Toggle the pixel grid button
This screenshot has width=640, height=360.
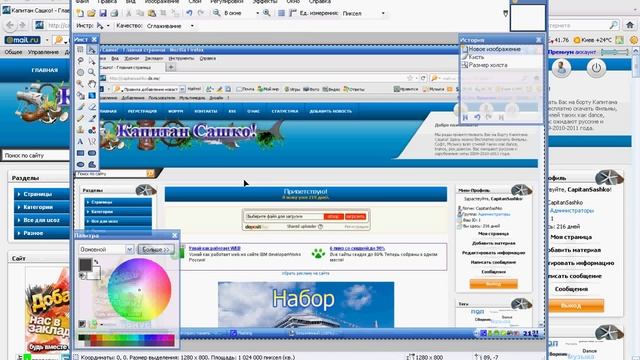point(281,13)
